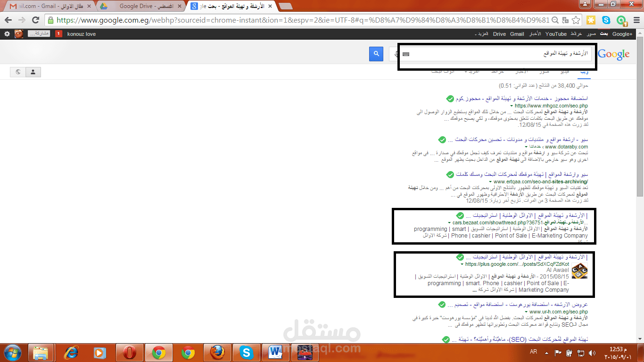The width and height of the screenshot is (644, 362).
Task: Open the Chrome hamburger menu
Action: (636, 20)
